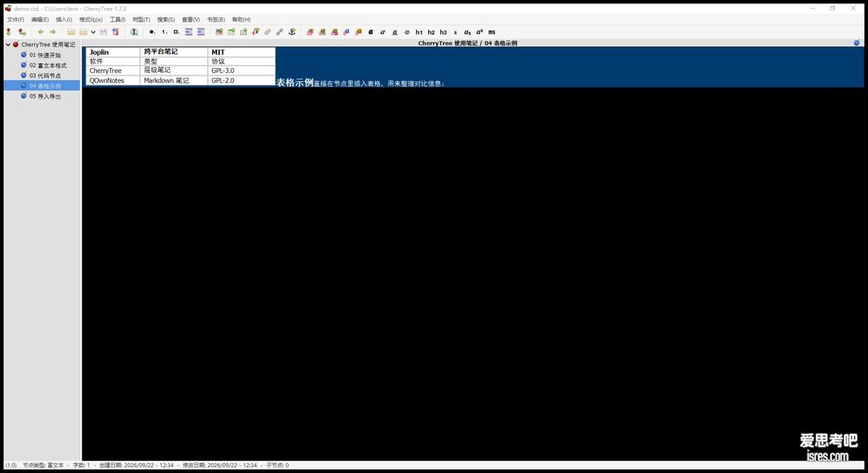
Task: Click the 类型 table cell
Action: coord(174,61)
